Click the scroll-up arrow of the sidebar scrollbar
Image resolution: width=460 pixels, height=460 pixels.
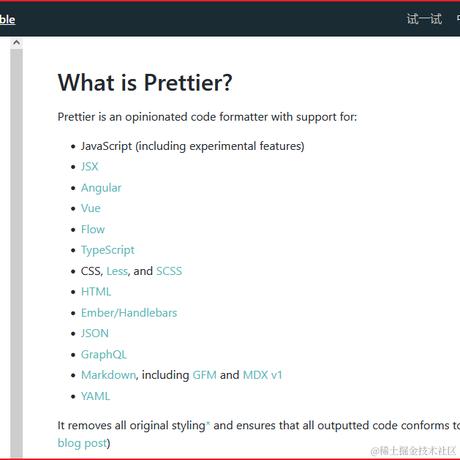tap(16, 43)
